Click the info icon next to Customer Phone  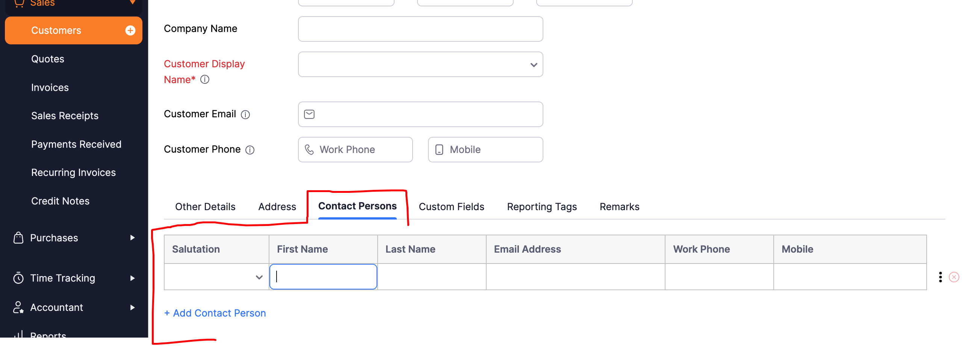(x=250, y=150)
